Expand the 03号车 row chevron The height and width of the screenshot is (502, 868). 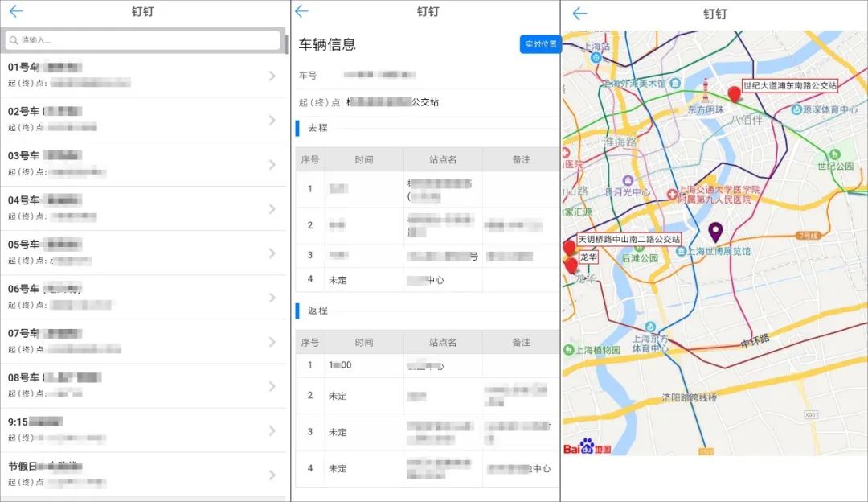272,165
